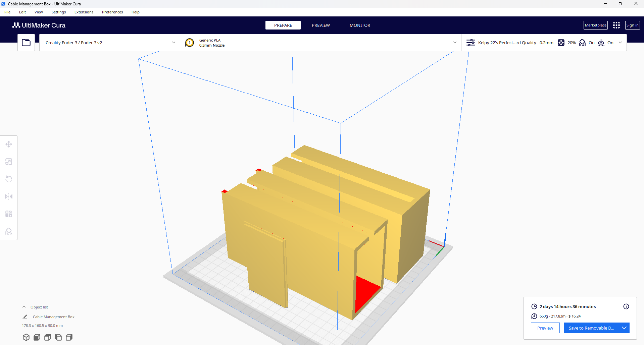Open the File menu
Screen dimensions: 644x345
[x=7, y=12]
